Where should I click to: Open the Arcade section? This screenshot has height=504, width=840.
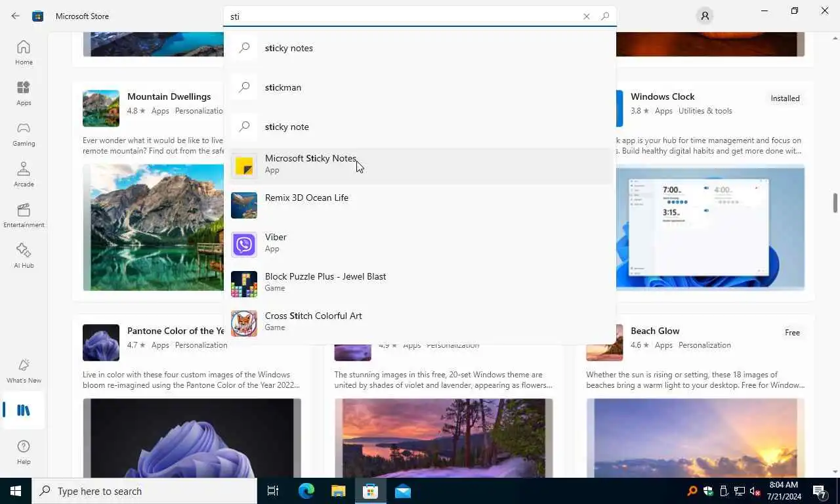point(24,175)
